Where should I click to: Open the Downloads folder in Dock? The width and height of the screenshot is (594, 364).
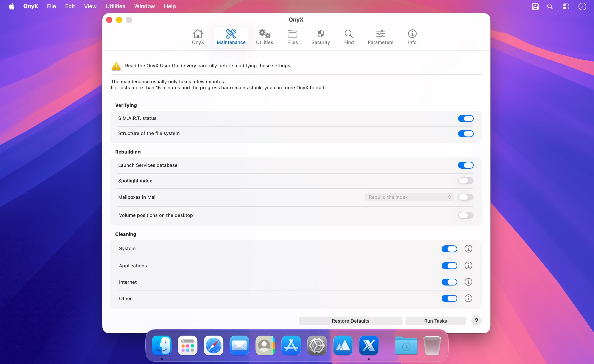pyautogui.click(x=406, y=345)
